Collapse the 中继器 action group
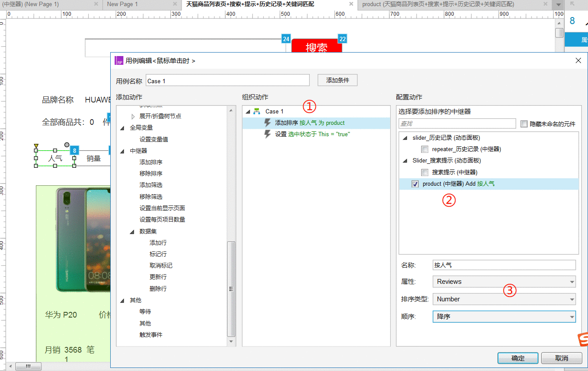The height and width of the screenshot is (371, 588). (x=122, y=151)
